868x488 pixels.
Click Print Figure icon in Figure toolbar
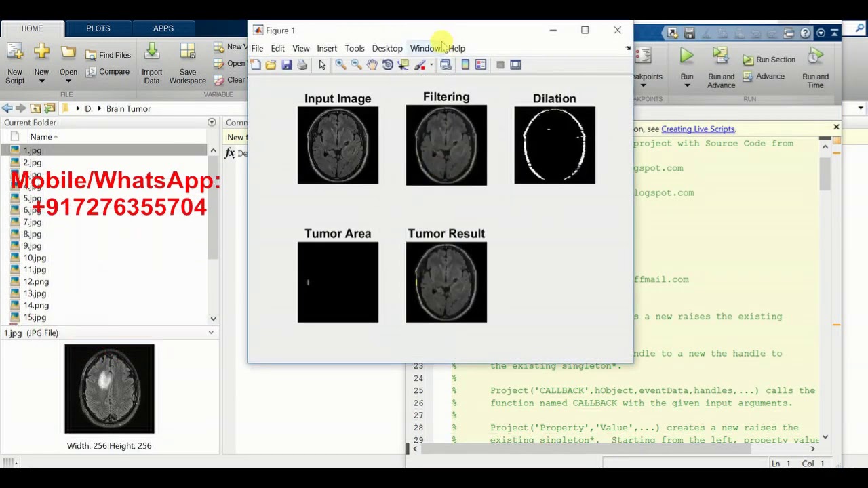point(302,64)
